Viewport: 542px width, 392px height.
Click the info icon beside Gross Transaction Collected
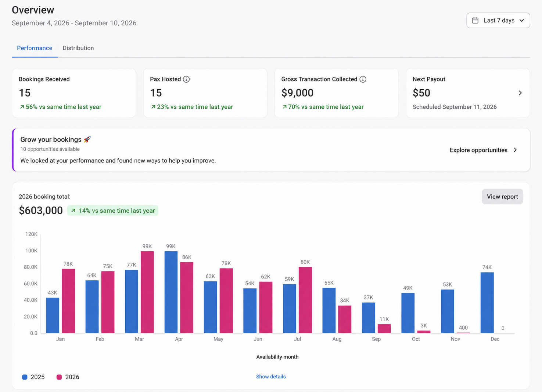[363, 79]
